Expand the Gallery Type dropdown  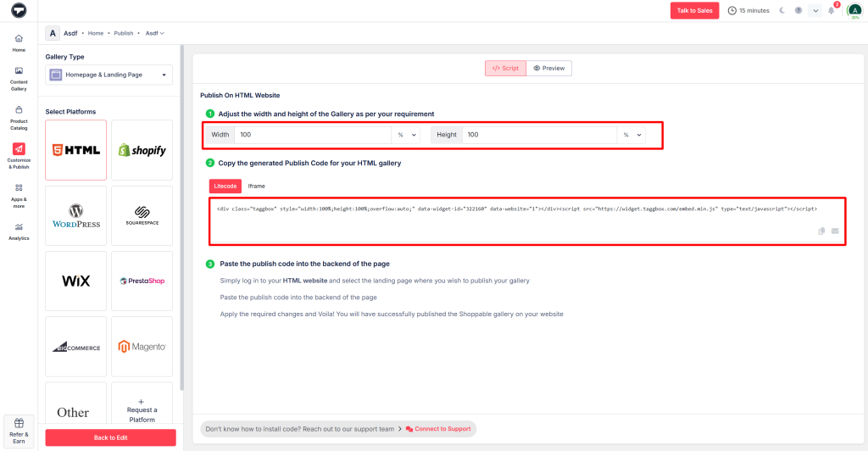(x=108, y=75)
